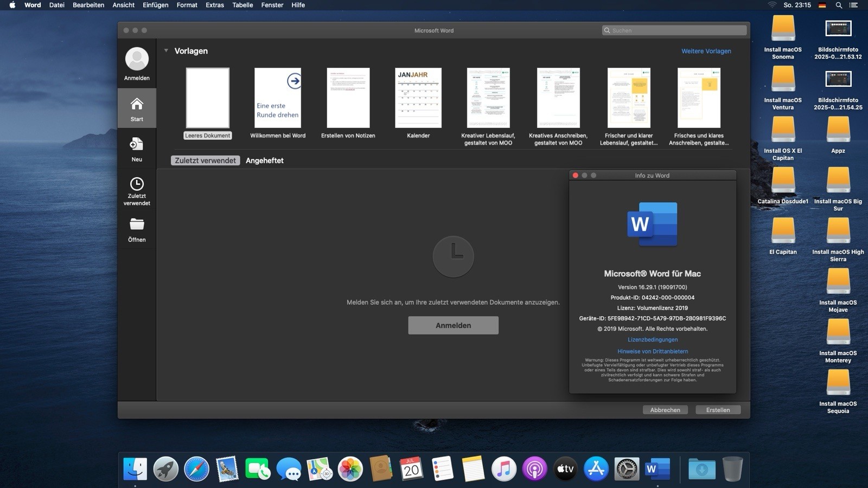Open Messages app in the Dock
The image size is (868, 488).
tap(289, 469)
